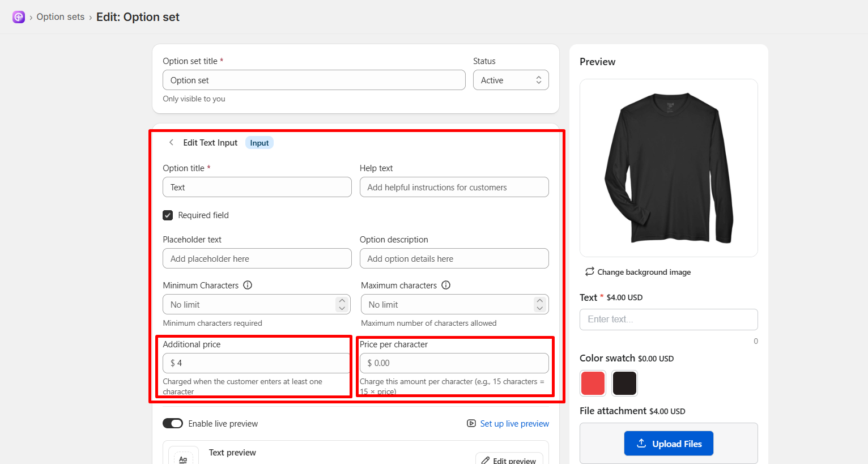This screenshot has height=464, width=868.
Task: Click the Maximum characters info icon
Action: (x=446, y=285)
